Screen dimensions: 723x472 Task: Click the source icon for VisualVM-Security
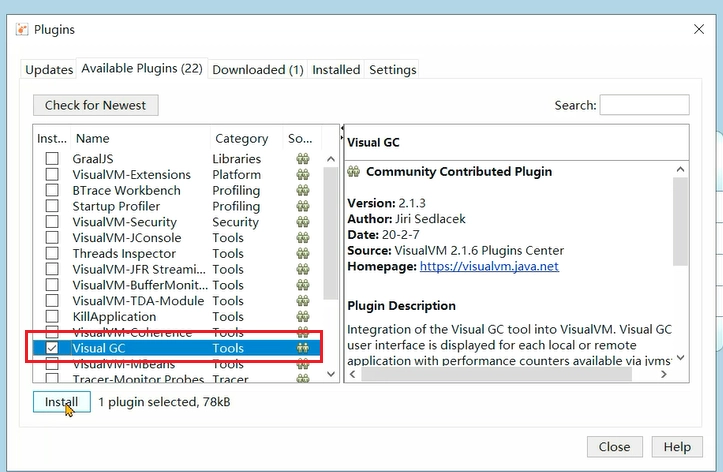click(x=303, y=222)
